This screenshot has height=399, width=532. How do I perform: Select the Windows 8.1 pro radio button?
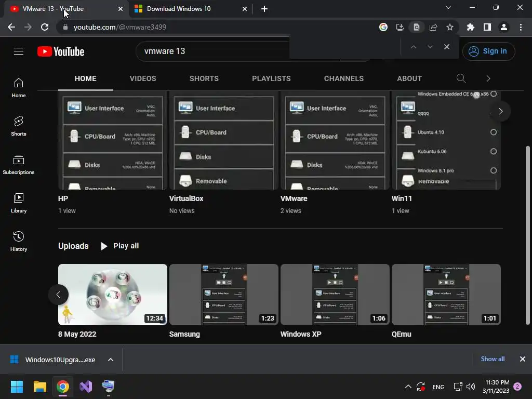(494, 170)
